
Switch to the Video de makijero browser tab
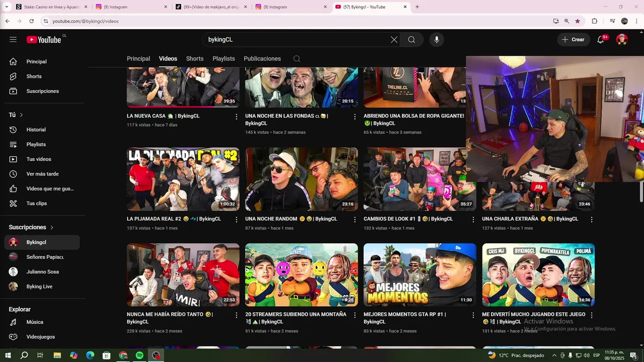210,7
